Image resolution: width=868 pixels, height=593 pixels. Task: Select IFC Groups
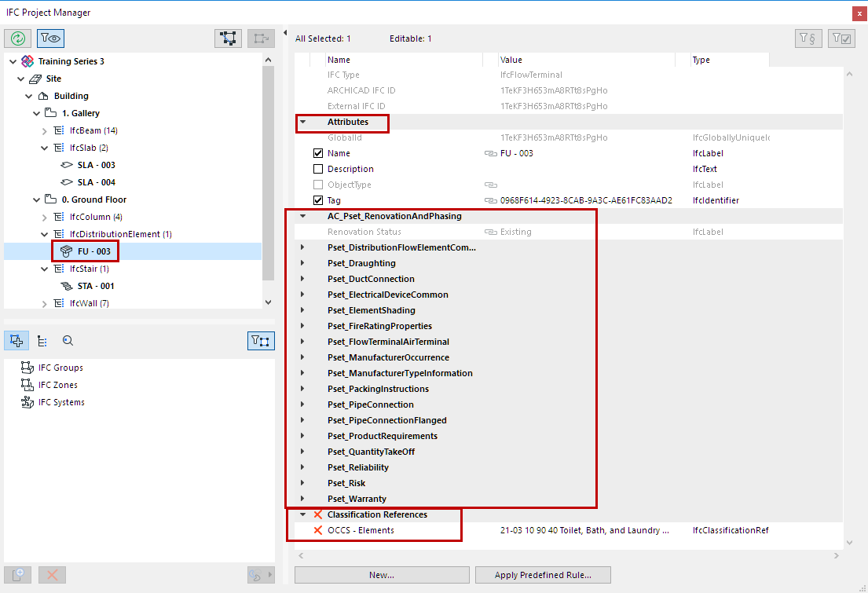coord(60,368)
